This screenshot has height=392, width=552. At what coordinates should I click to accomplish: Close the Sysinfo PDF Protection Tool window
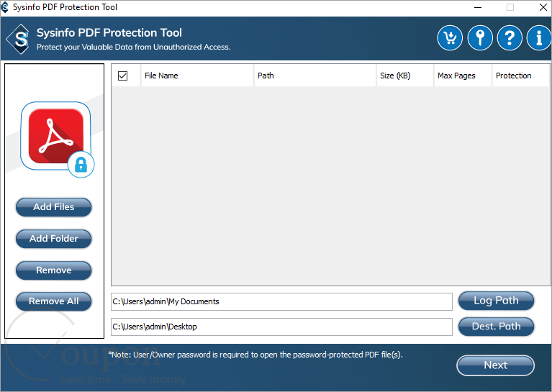coord(543,7)
